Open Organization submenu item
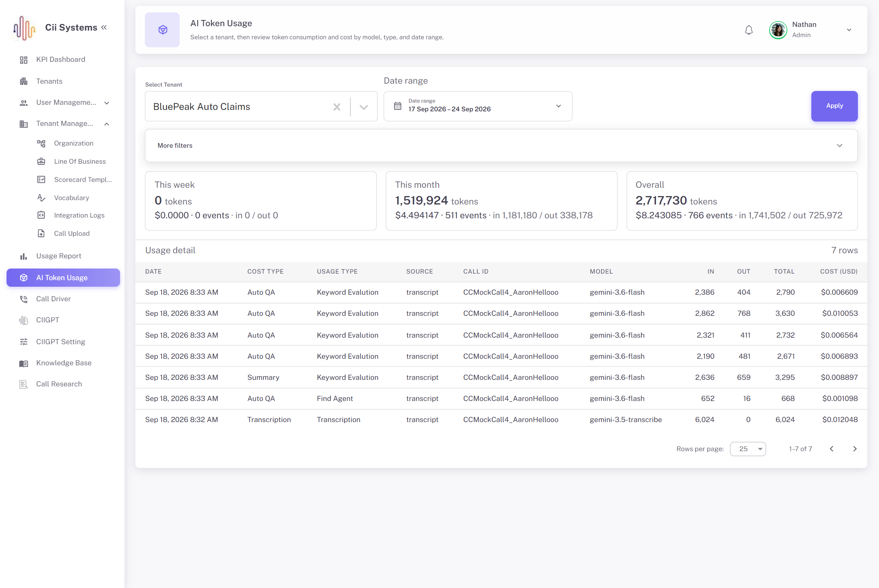The image size is (879, 588). [x=73, y=143]
